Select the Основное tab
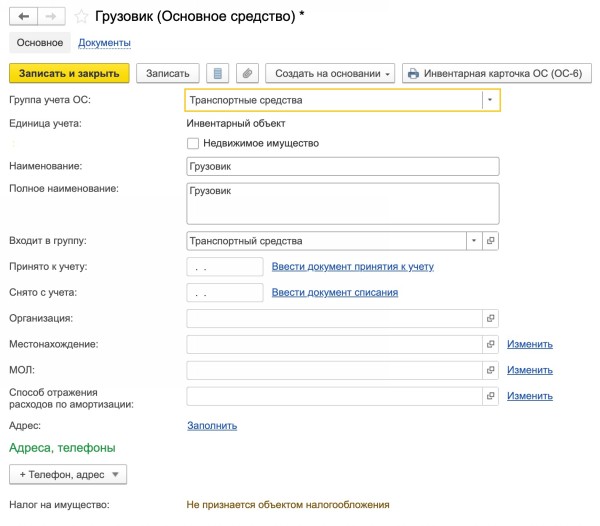This screenshot has height=526, width=600. [39, 43]
